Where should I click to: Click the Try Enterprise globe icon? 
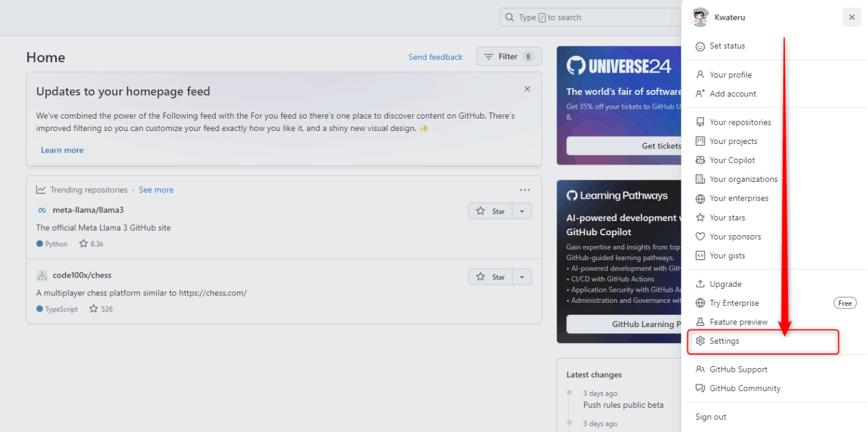click(700, 303)
